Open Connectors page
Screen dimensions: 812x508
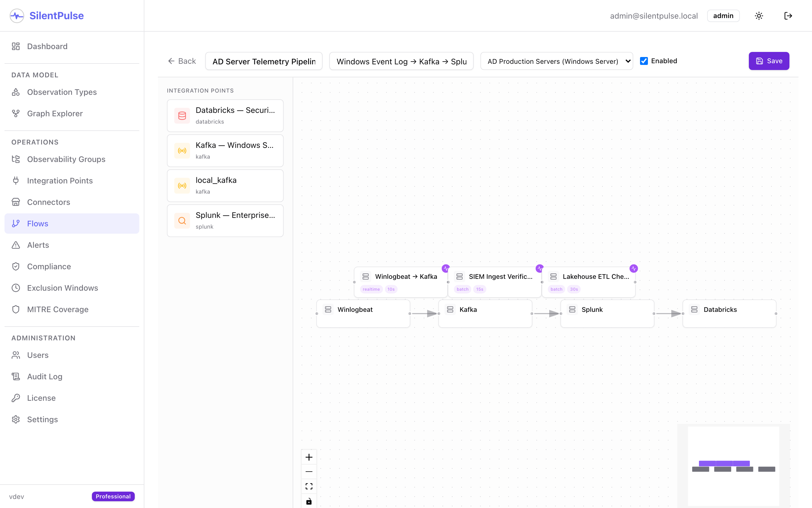click(x=72, y=202)
